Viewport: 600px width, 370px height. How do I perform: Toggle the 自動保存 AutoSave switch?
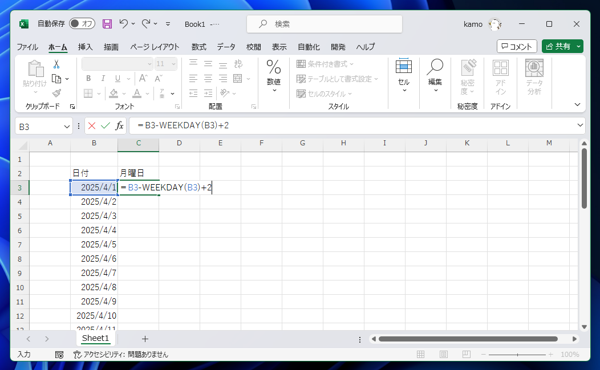coord(82,24)
